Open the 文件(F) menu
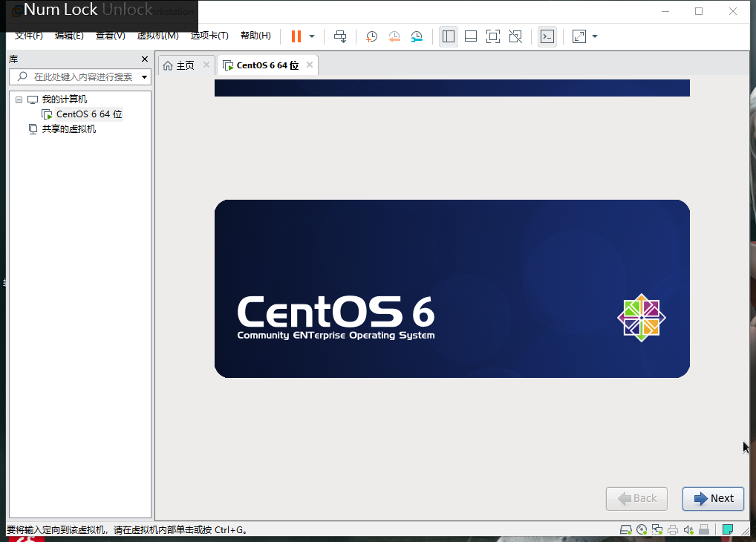 [28, 36]
